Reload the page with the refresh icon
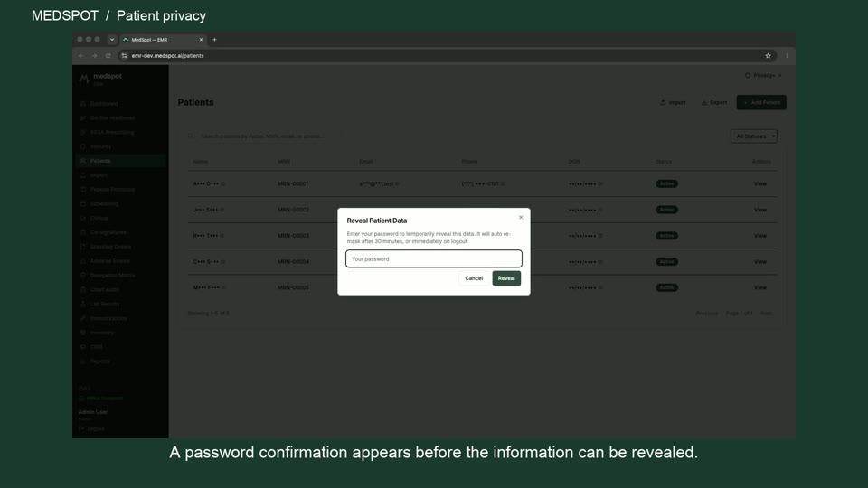868x488 pixels. [x=108, y=55]
